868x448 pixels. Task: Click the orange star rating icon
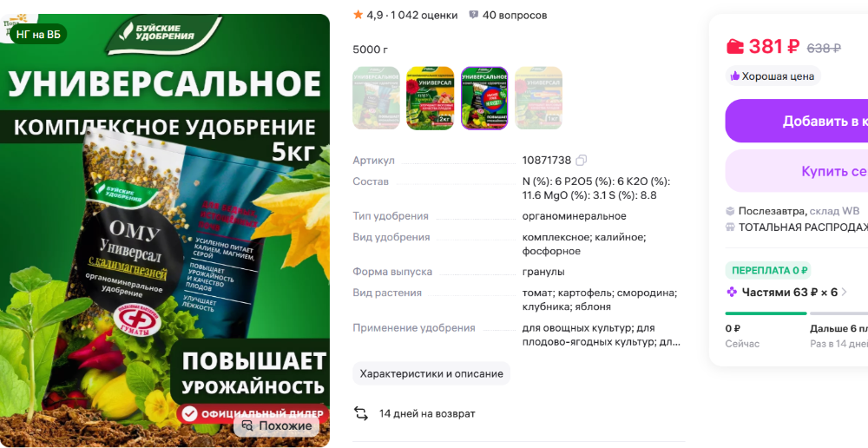click(358, 15)
